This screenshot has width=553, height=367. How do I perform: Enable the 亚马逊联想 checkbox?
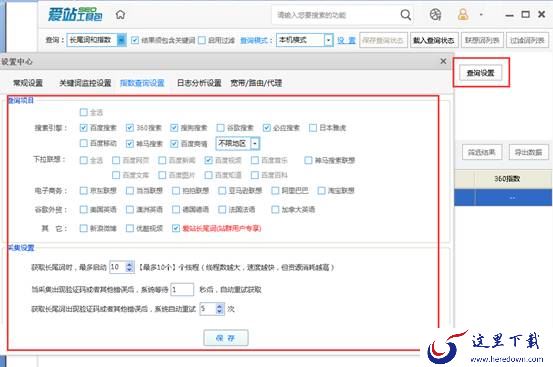click(x=222, y=191)
